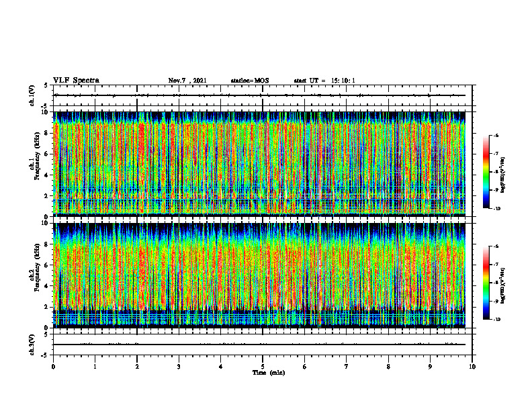Screen dimensions: 532x411
Task: Click inside the ch.2 spectrogram panel
Action: 259,275
